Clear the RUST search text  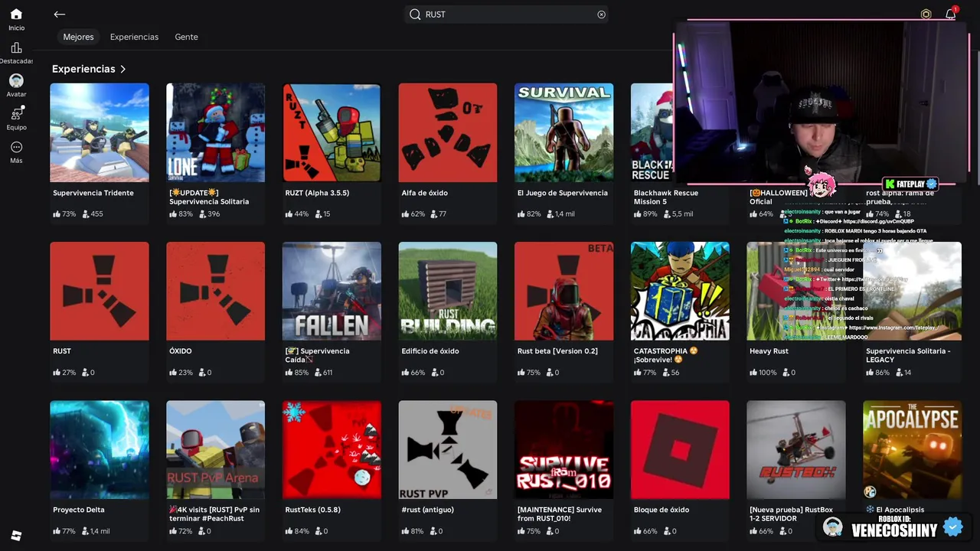(601, 14)
